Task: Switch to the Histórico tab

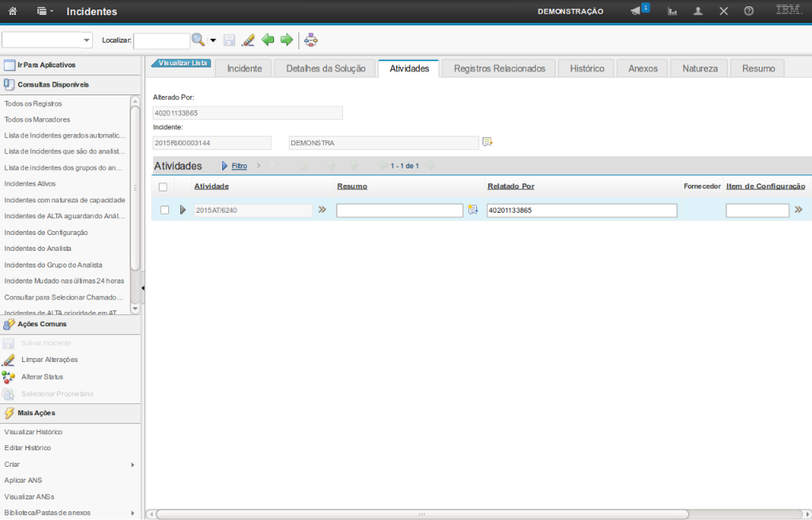Action: [x=587, y=68]
